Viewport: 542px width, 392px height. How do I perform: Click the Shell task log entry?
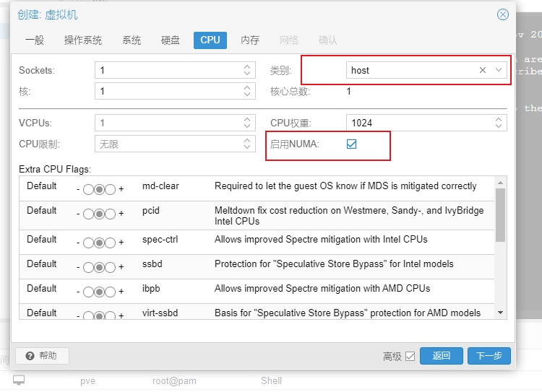coord(271,380)
